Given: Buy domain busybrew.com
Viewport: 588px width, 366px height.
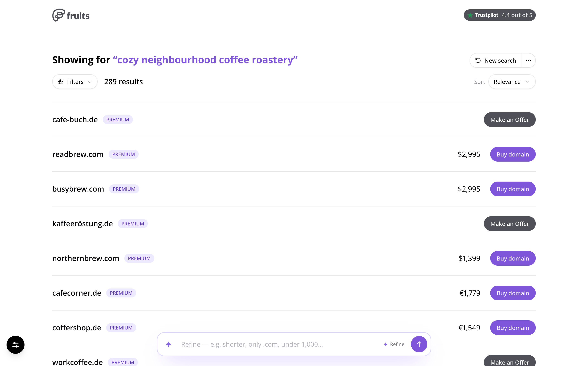Looking at the screenshot, I should pyautogui.click(x=513, y=189).
